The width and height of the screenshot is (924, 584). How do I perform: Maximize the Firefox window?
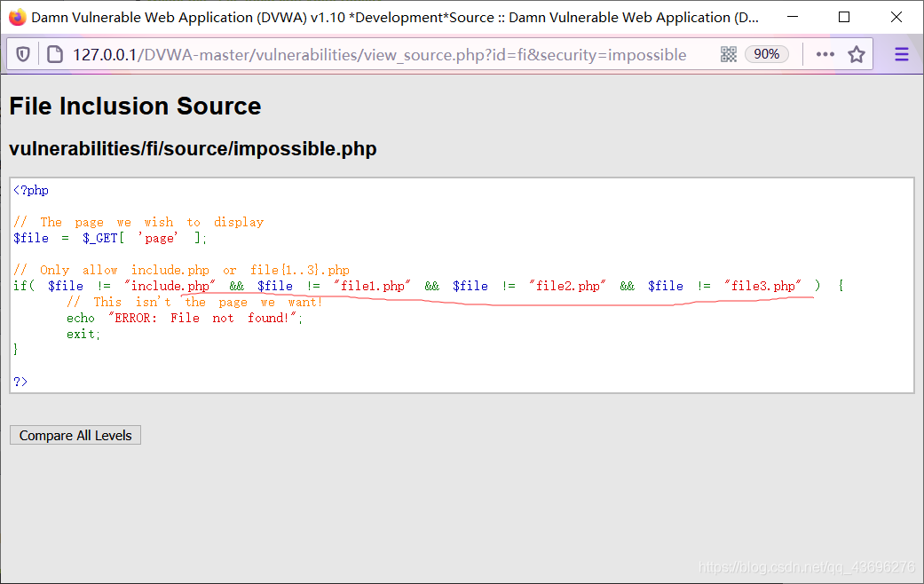[x=844, y=17]
